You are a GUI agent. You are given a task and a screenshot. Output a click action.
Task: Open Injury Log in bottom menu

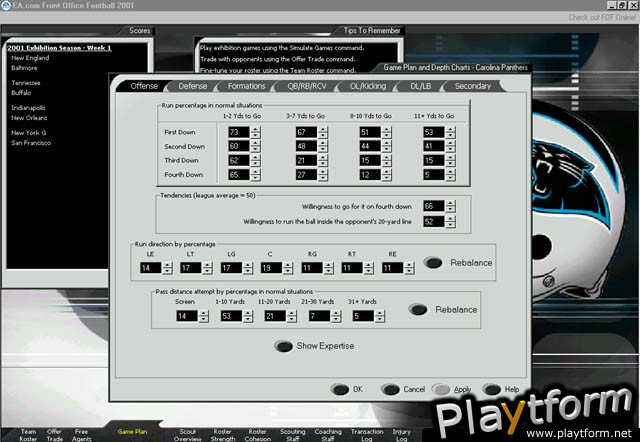click(x=402, y=435)
